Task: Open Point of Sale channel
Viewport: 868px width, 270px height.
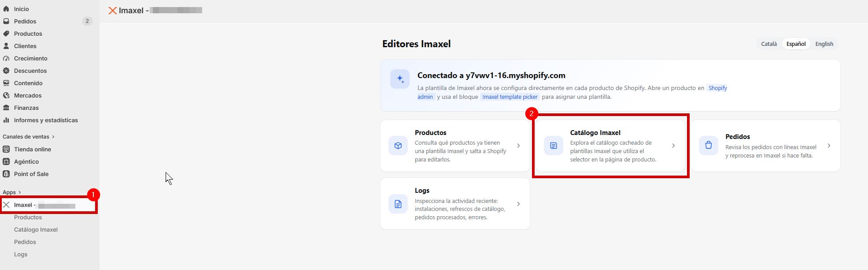Action: tap(31, 174)
